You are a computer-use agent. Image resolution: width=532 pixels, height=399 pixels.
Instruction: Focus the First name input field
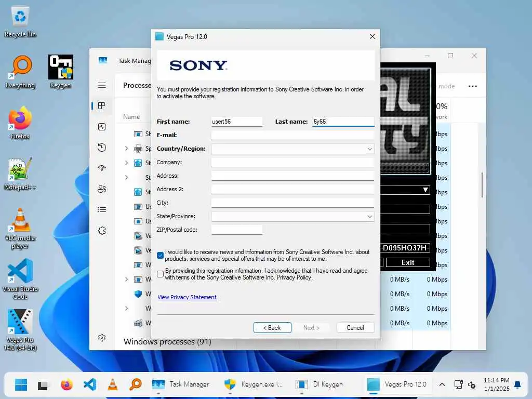237,122
